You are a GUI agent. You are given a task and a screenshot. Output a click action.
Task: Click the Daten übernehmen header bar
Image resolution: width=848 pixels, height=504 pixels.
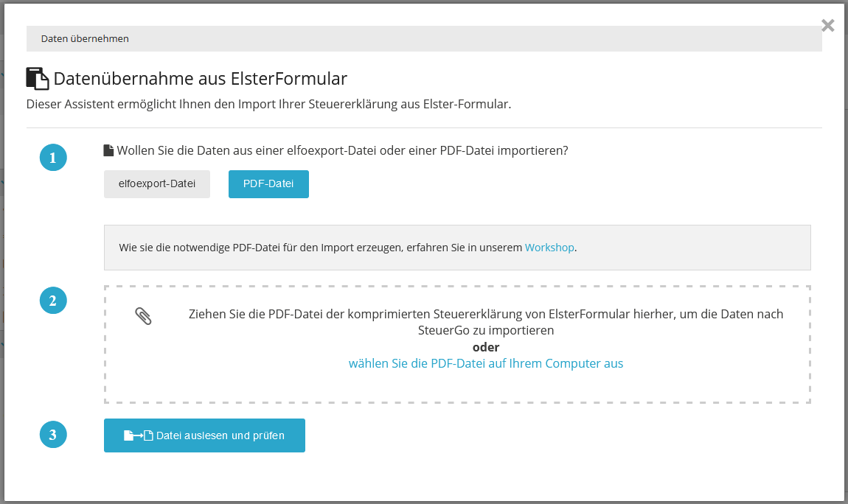point(424,39)
